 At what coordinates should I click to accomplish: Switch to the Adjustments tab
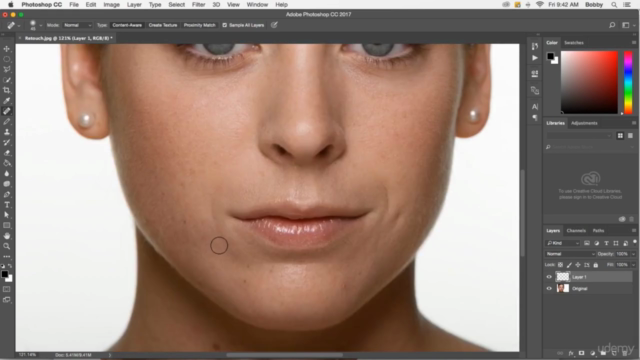click(x=584, y=123)
